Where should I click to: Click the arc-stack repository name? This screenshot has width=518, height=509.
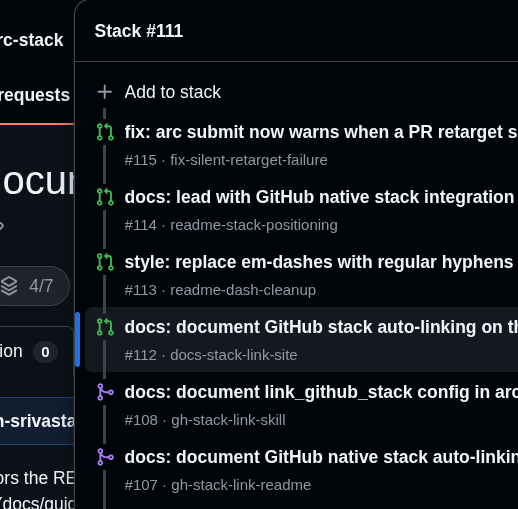pyautogui.click(x=32, y=40)
